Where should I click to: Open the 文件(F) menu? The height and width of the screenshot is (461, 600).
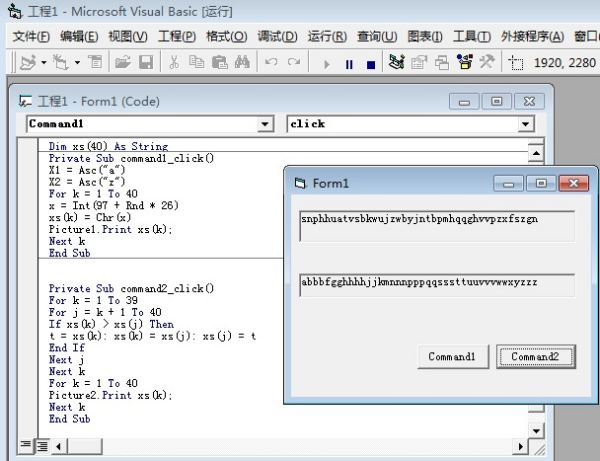pos(31,37)
